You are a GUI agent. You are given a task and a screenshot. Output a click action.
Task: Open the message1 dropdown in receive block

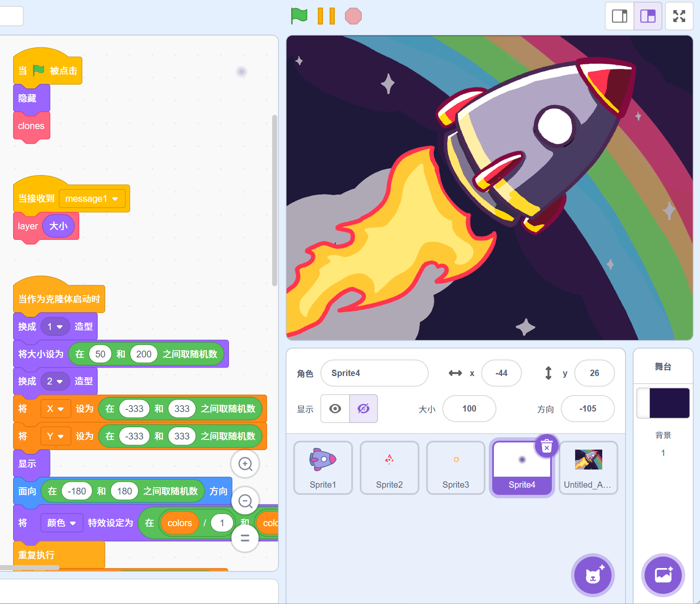tap(115, 199)
